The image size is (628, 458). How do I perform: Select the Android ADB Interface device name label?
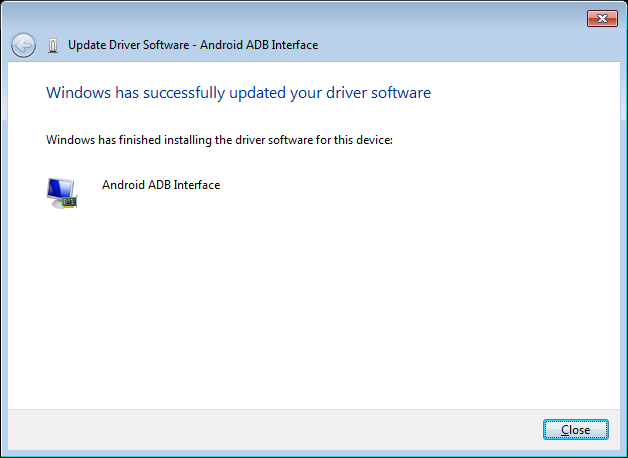(x=161, y=185)
